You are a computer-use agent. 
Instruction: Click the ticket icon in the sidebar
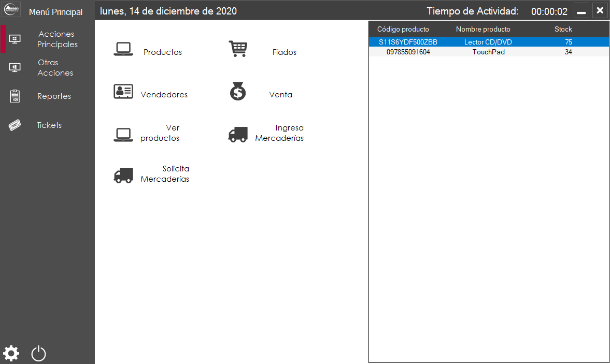[x=15, y=125]
